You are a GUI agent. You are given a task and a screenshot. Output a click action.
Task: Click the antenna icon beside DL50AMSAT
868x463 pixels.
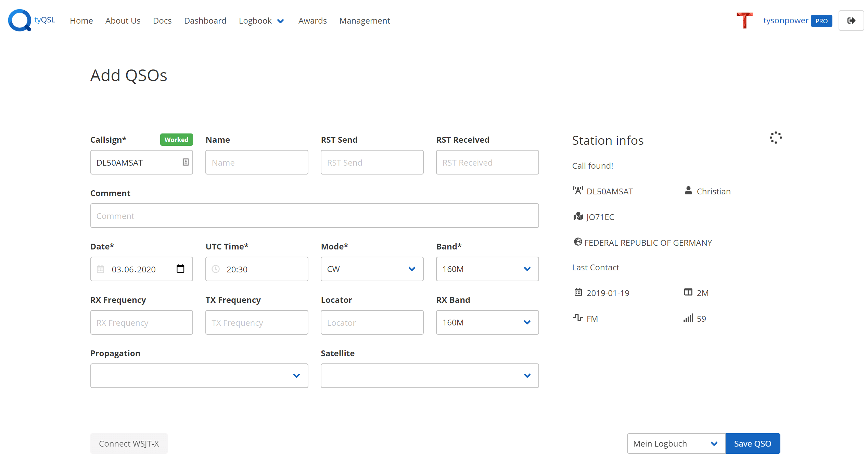578,191
